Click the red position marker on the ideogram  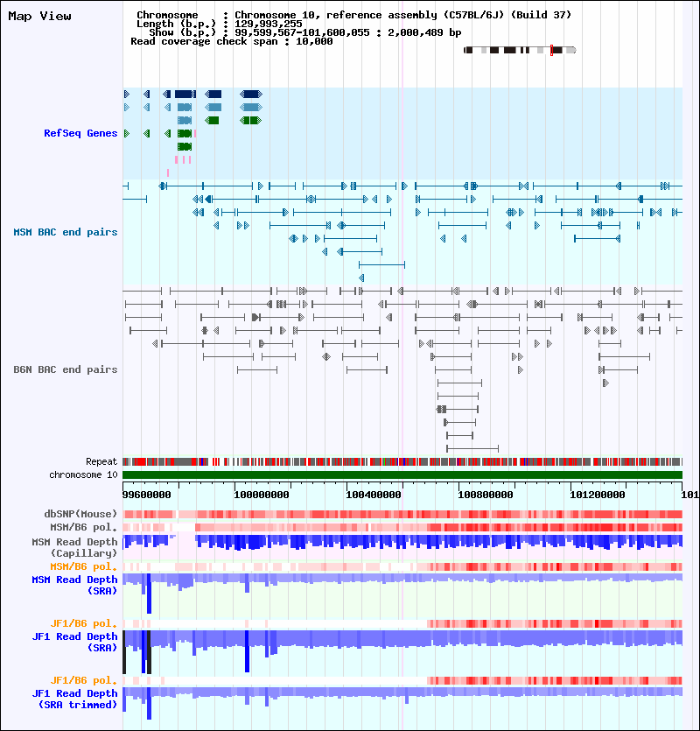552,50
